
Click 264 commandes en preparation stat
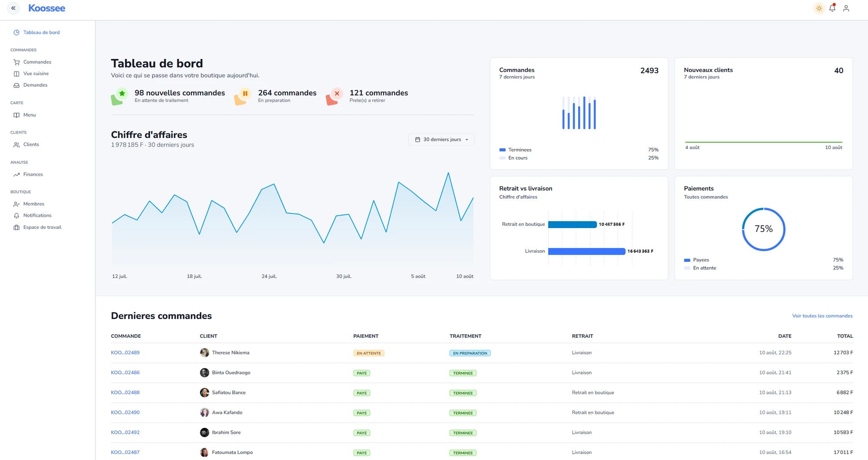[x=287, y=93]
